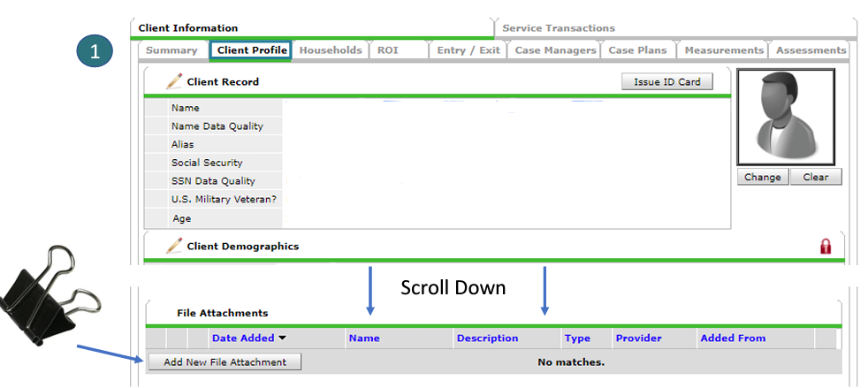Image resolution: width=868 pixels, height=388 pixels.
Task: Edit Client Demographics with the pencil icon
Action: coord(174,246)
